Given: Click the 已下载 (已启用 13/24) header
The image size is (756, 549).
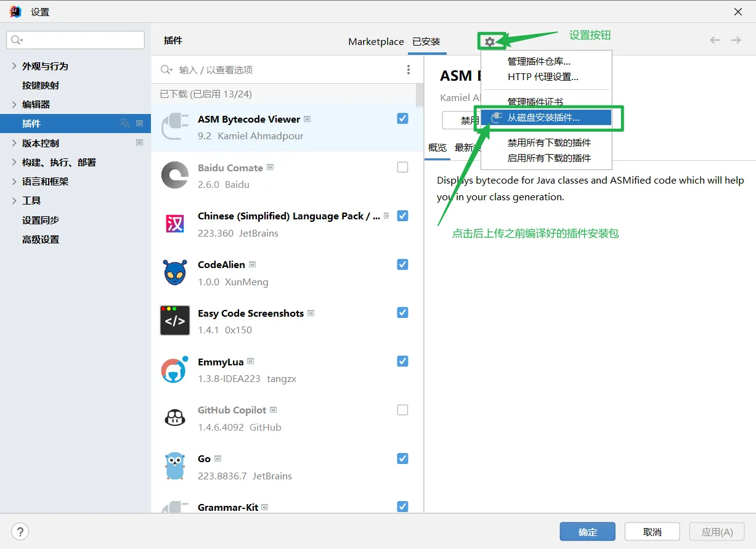Looking at the screenshot, I should [206, 94].
